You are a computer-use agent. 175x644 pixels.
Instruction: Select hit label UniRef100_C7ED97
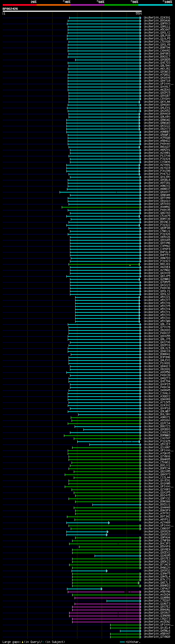(157, 601)
